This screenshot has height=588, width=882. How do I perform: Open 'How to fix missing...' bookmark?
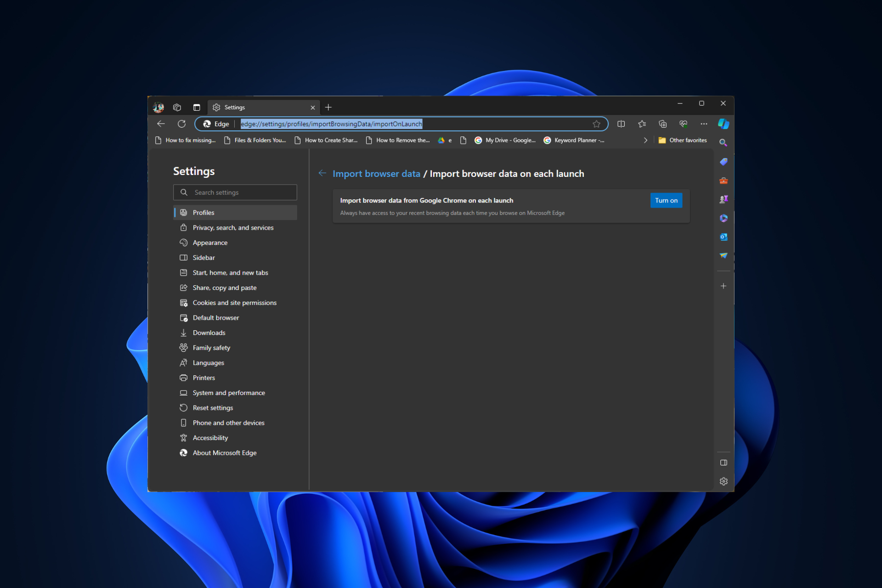[x=185, y=141]
